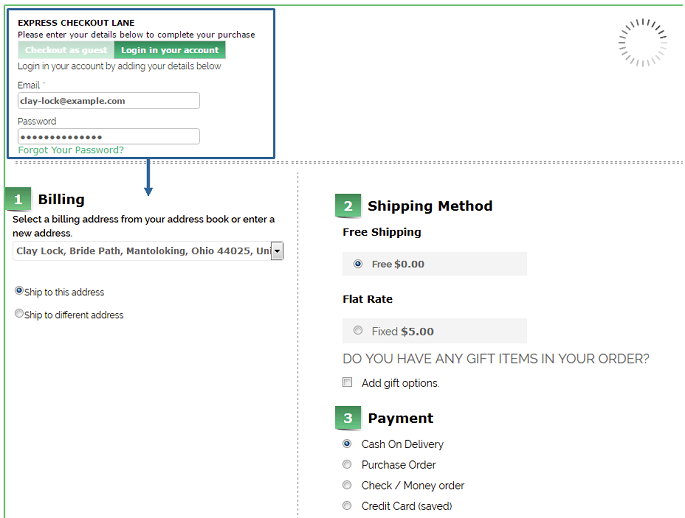This screenshot has height=518, width=685.
Task: Choose Free $0.00 shipping option
Action: 358,264
